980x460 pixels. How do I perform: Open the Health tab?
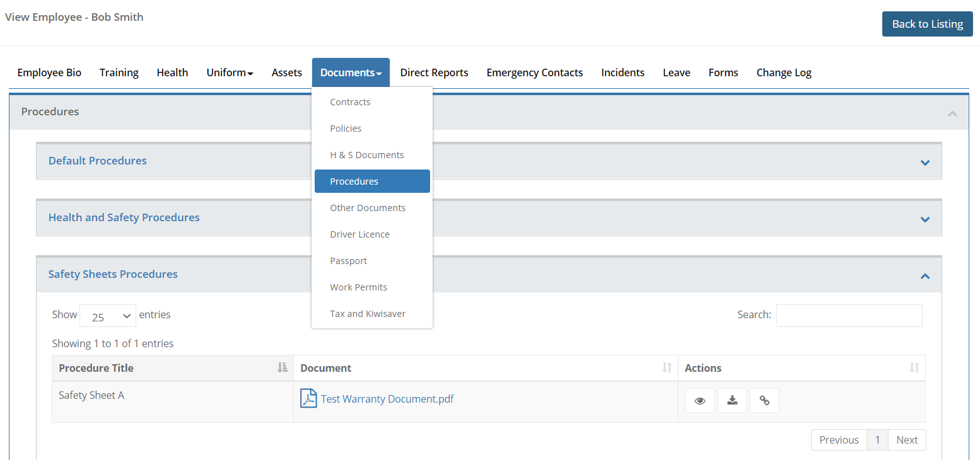(172, 72)
